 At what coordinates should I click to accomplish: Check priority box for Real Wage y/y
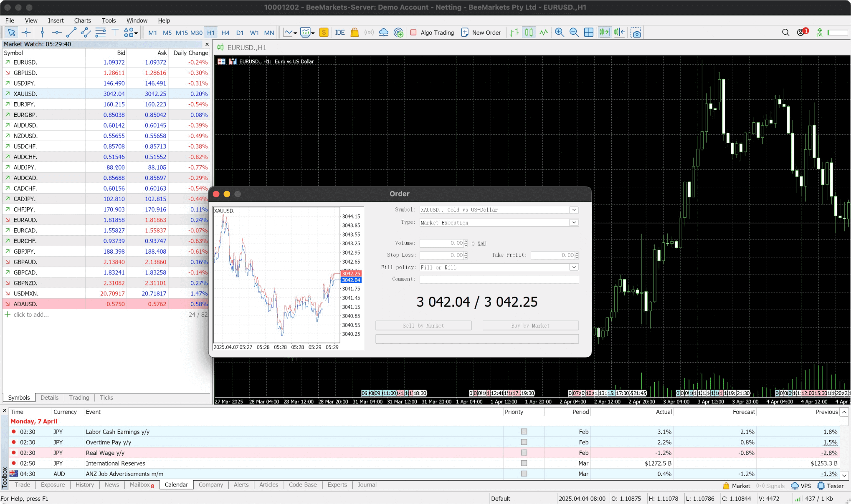(x=524, y=453)
